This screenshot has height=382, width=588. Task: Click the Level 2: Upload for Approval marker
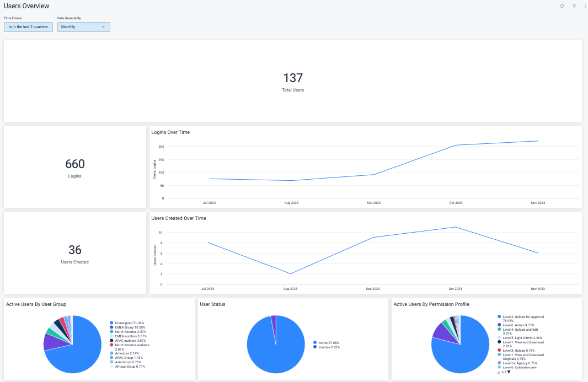click(x=499, y=317)
